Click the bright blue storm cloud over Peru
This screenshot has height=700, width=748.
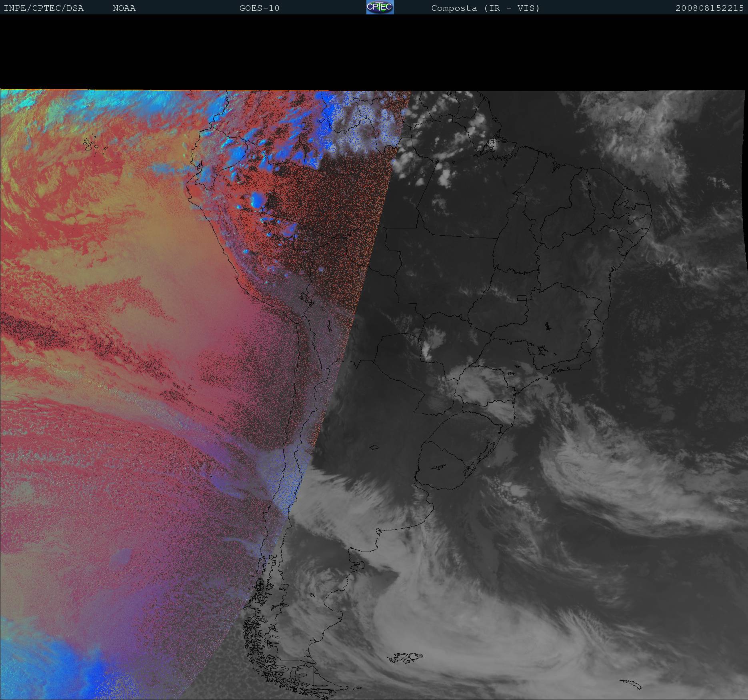point(256,200)
